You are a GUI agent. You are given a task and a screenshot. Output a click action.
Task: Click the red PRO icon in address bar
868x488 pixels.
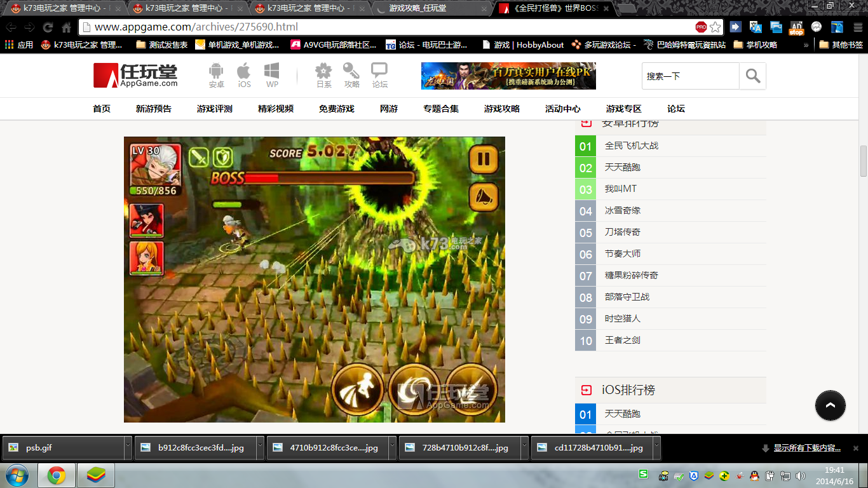[701, 27]
